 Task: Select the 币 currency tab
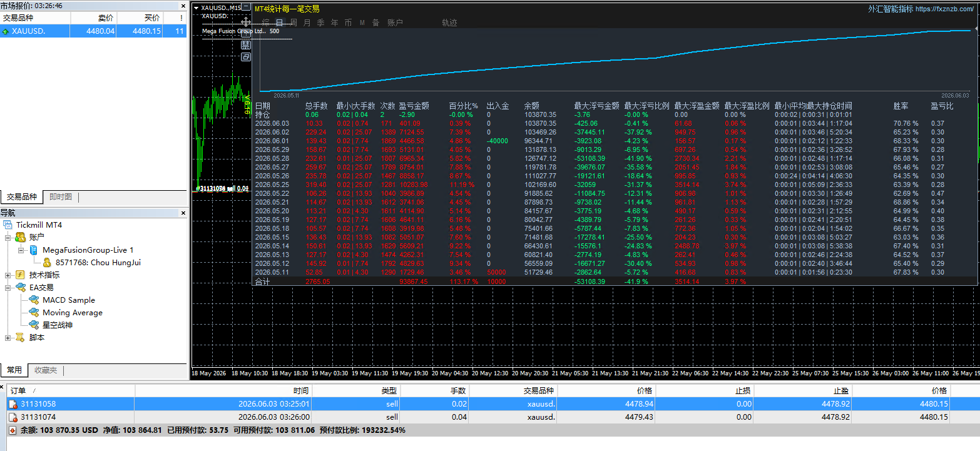tap(348, 23)
